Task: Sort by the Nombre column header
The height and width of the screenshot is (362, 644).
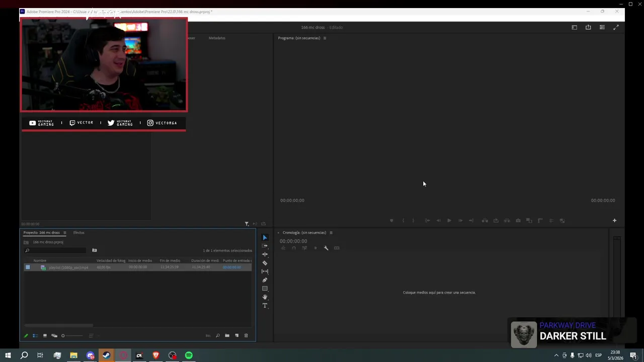Action: click(x=40, y=261)
